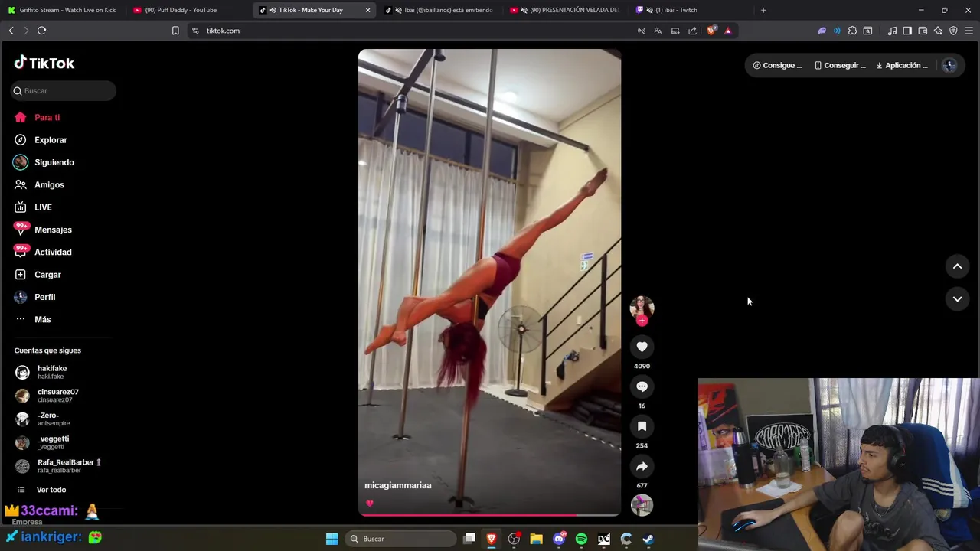Bookmark this page in address bar

click(175, 31)
